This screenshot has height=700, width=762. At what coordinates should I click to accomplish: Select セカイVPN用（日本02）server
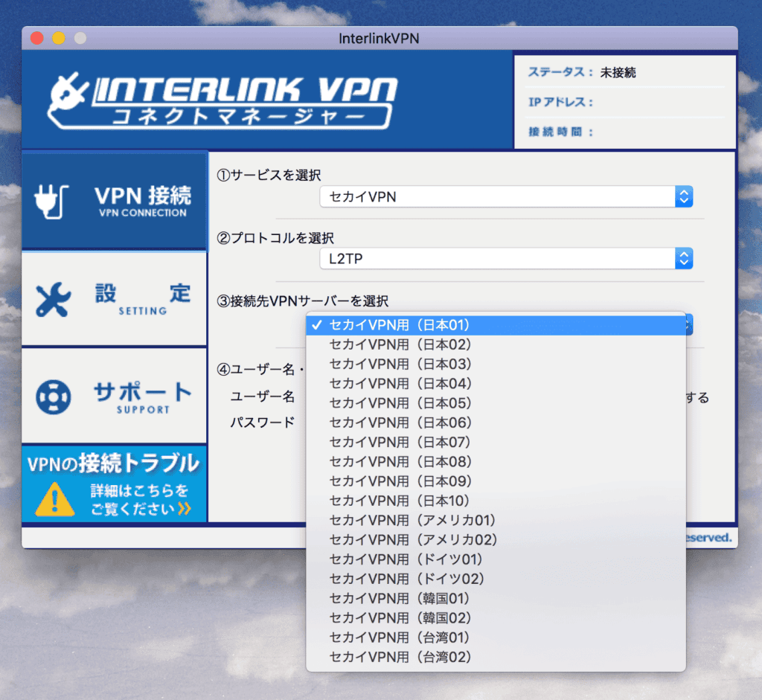pyautogui.click(x=496, y=344)
